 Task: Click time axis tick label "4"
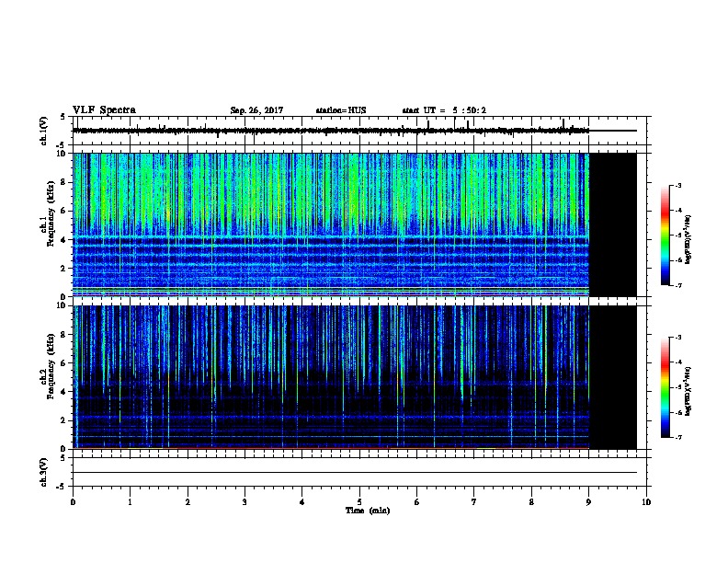click(302, 502)
